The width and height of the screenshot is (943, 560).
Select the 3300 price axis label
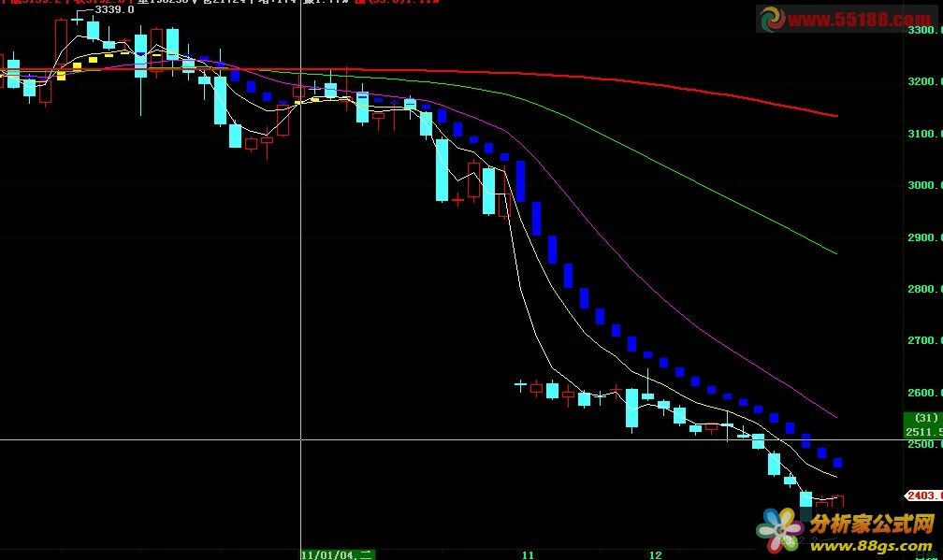925,30
